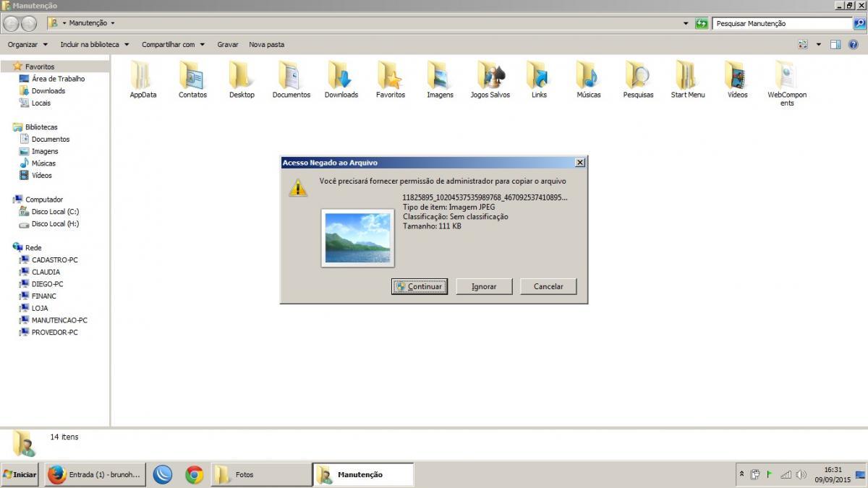Select the Start Menu folder icon

(687, 75)
